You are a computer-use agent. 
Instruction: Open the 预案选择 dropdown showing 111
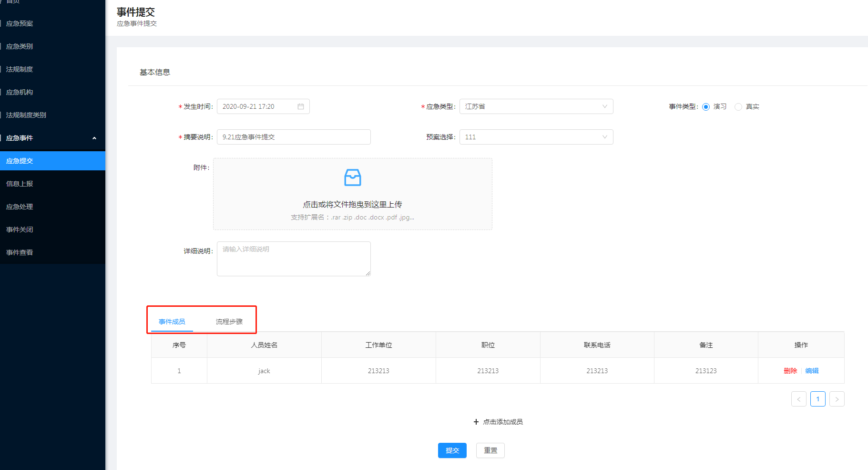tap(536, 137)
